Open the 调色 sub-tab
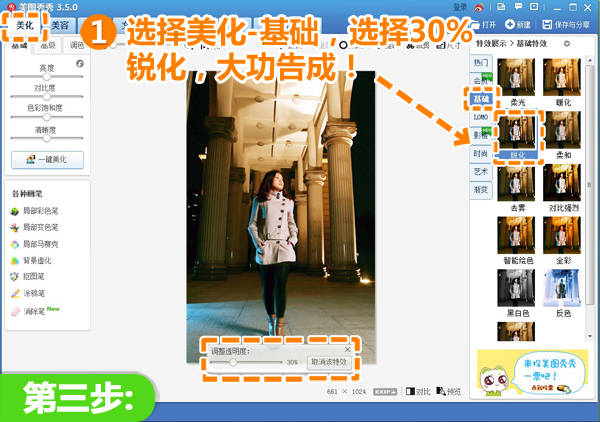600x422 pixels. [x=76, y=45]
